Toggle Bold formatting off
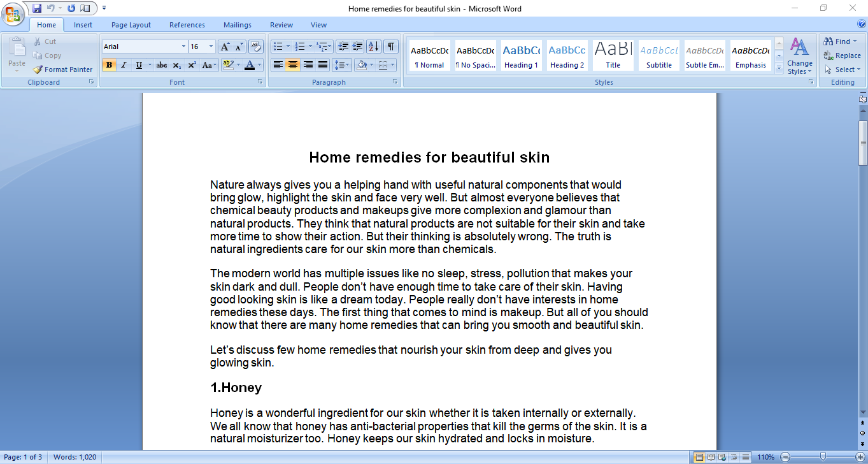The image size is (868, 464). pyautogui.click(x=109, y=65)
